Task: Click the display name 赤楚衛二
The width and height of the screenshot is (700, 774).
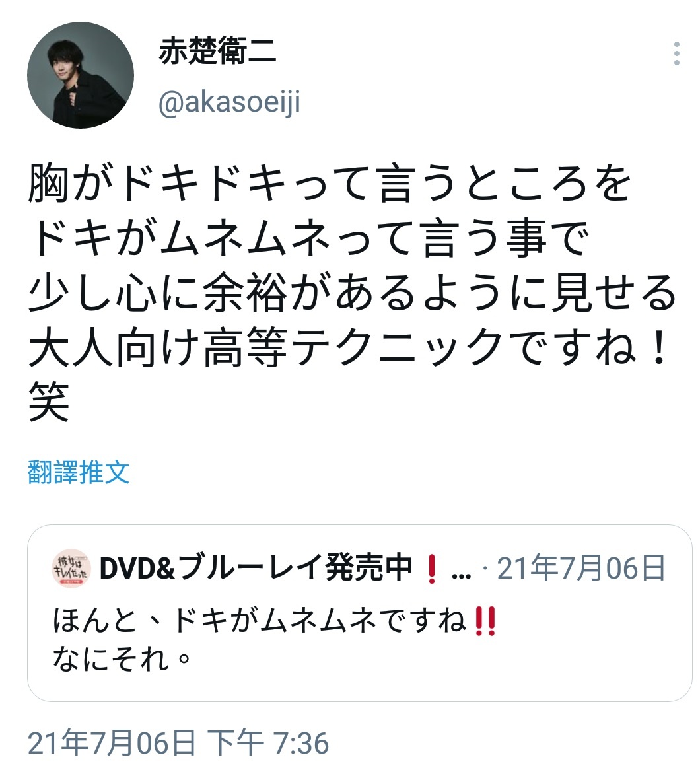Action: [217, 51]
